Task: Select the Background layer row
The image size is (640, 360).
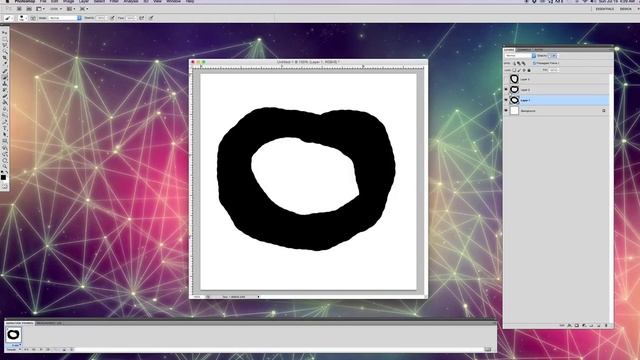Action: [x=556, y=111]
